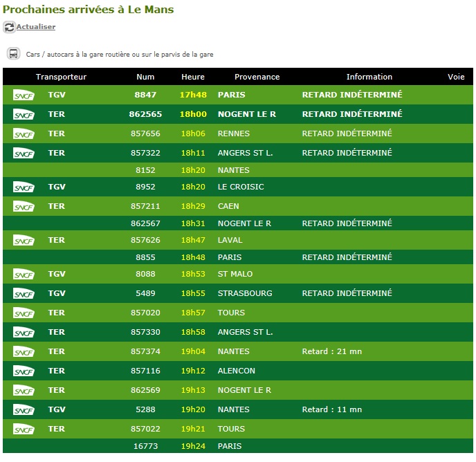Click the bus icon for cars/autocars

pyautogui.click(x=13, y=54)
